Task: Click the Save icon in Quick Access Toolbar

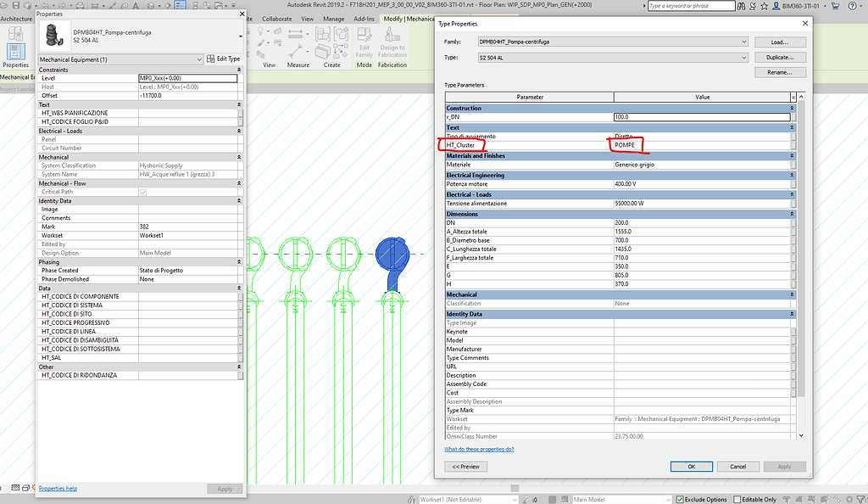Action: pyautogui.click(x=15, y=5)
